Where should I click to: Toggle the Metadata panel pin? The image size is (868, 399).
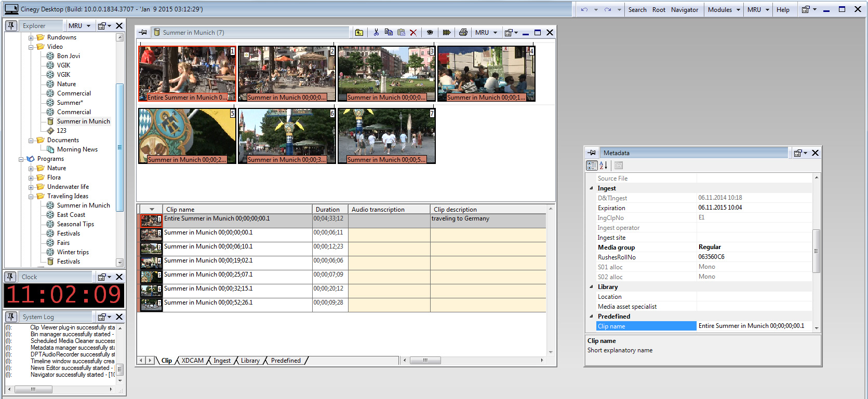[x=592, y=153]
